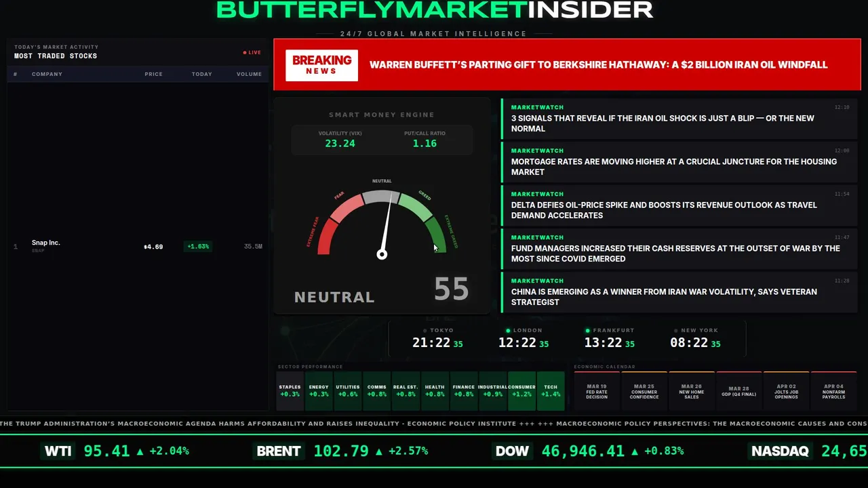Click Snap's +1.63% change badge
This screenshot has width=868, height=488.
point(198,247)
